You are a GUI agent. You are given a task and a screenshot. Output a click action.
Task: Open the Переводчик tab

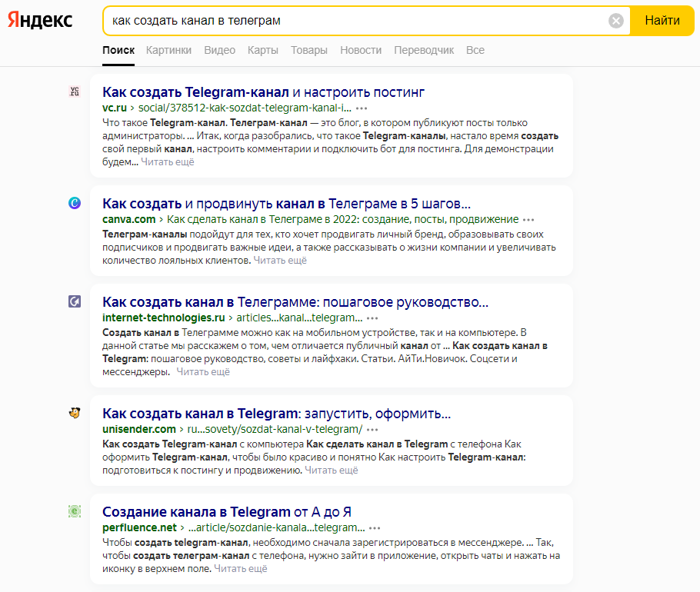point(424,50)
